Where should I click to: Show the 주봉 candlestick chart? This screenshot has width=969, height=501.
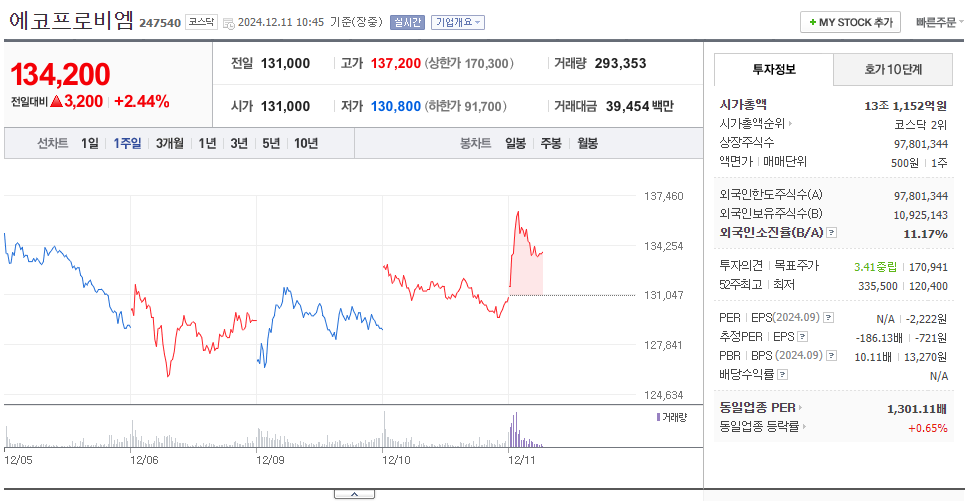[551, 143]
